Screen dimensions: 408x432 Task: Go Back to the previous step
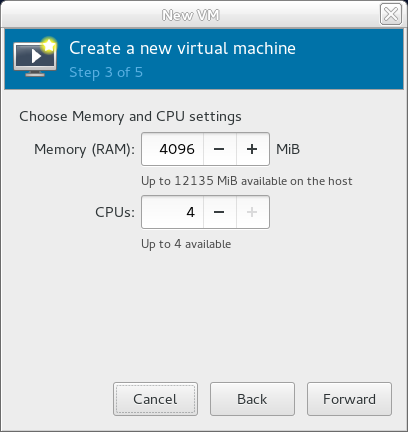252,399
